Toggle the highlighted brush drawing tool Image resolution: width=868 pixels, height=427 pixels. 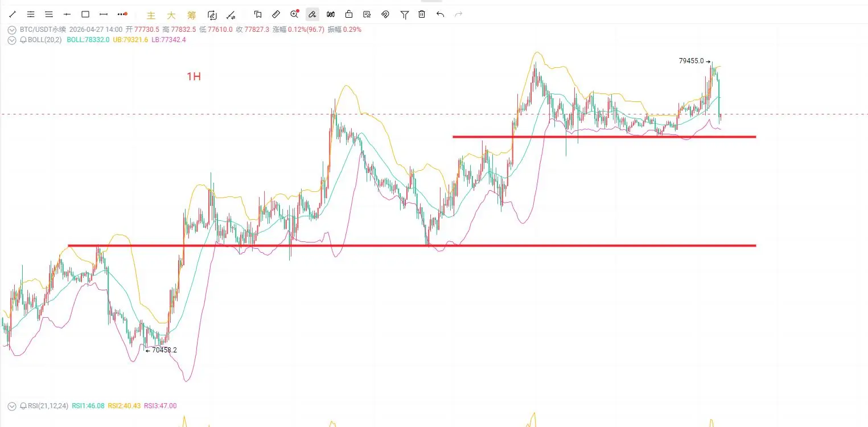312,14
